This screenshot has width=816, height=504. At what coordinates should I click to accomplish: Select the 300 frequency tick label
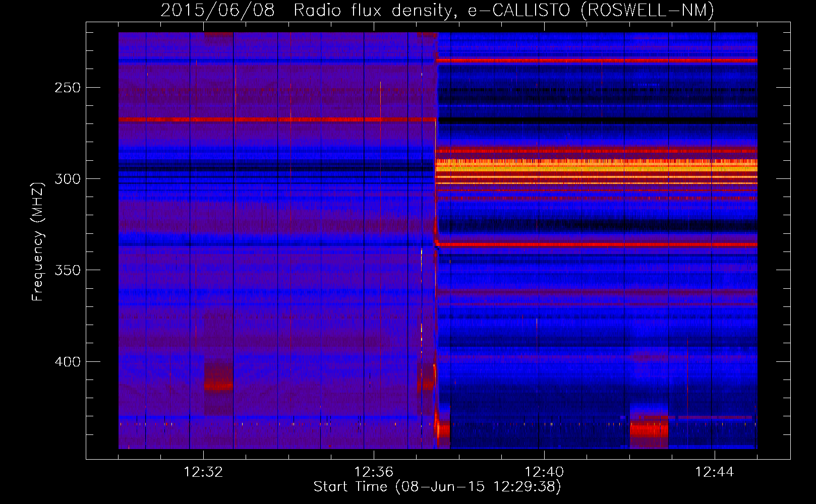coord(68,179)
